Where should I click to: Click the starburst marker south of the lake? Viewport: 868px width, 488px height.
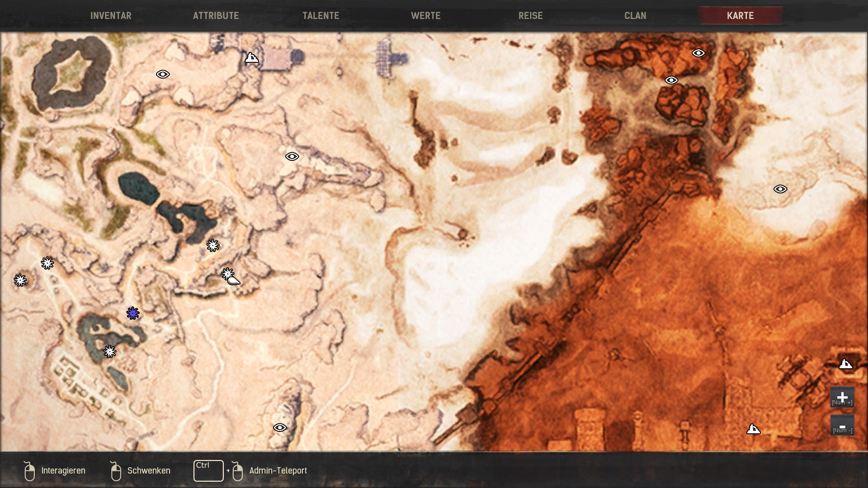tap(213, 245)
